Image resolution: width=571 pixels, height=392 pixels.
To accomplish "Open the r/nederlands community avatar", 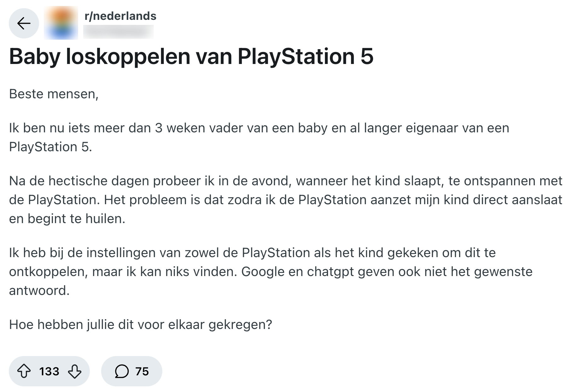I will 61,23.
